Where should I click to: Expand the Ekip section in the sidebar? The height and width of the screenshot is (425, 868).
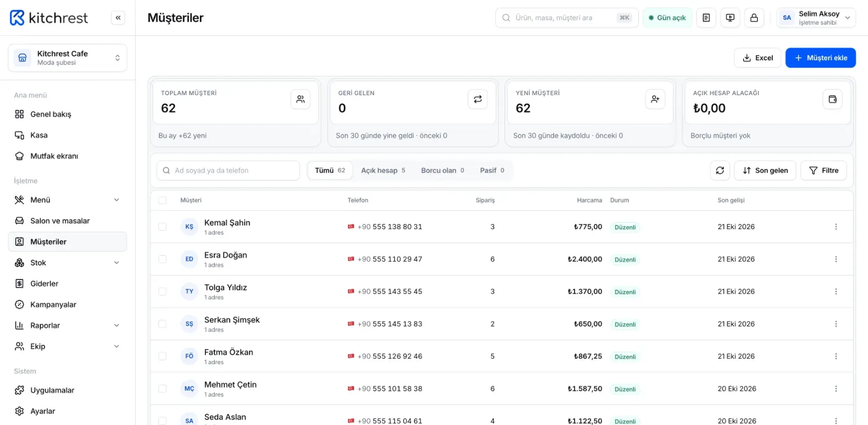[68, 346]
